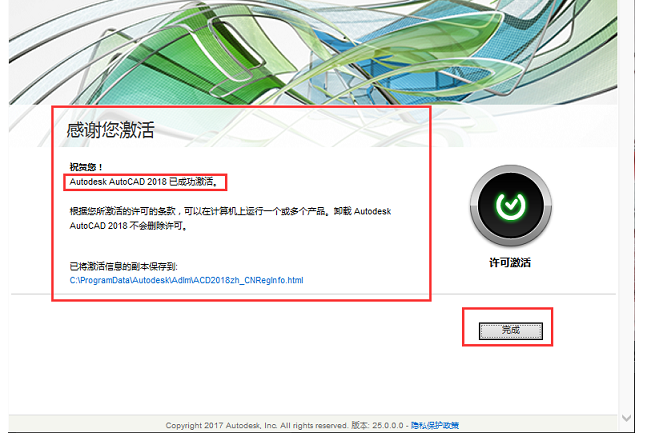Click the 祝贺您！ congratulation text
The height and width of the screenshot is (440, 646).
coord(86,167)
